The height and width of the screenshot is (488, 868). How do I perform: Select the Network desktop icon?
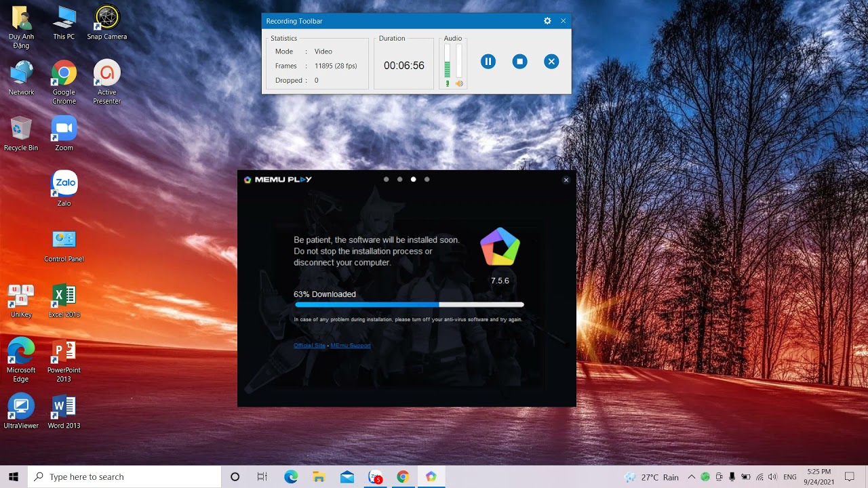tap(21, 79)
